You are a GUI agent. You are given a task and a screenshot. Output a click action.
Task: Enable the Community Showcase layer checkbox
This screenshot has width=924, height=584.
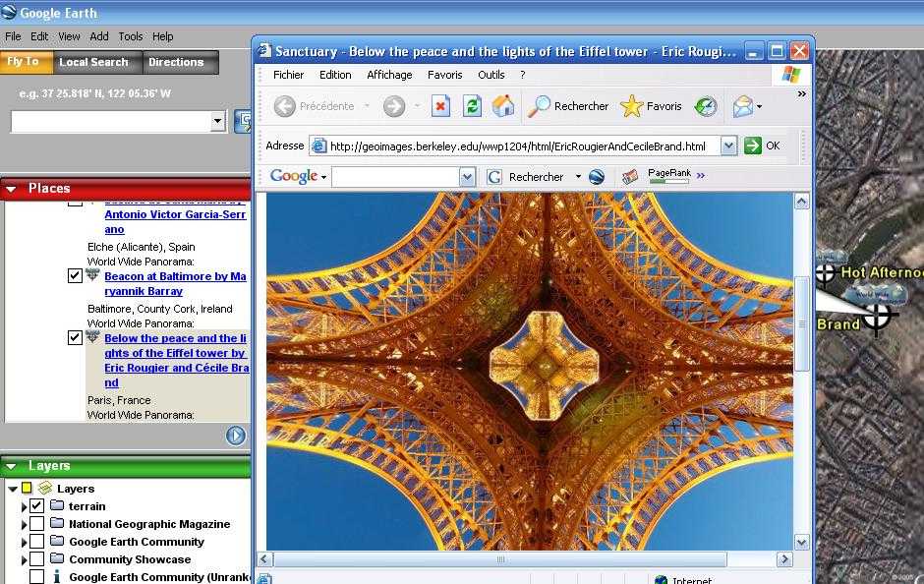(x=36, y=558)
